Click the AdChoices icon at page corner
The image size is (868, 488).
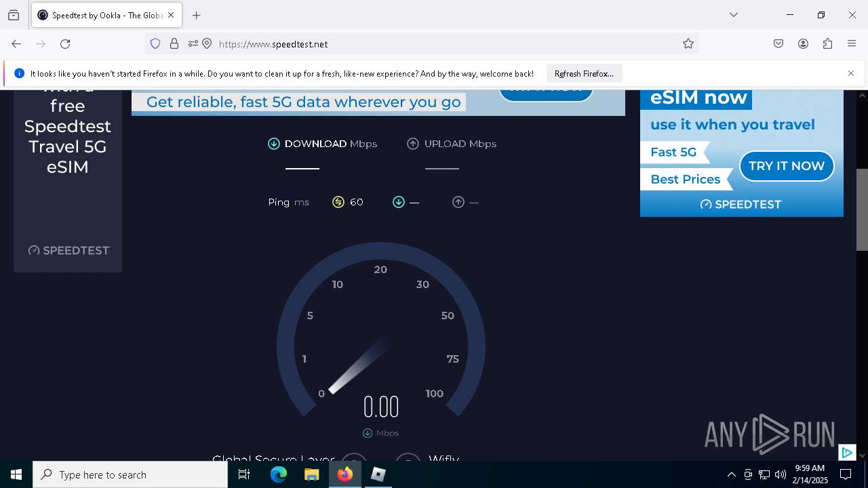click(x=847, y=452)
